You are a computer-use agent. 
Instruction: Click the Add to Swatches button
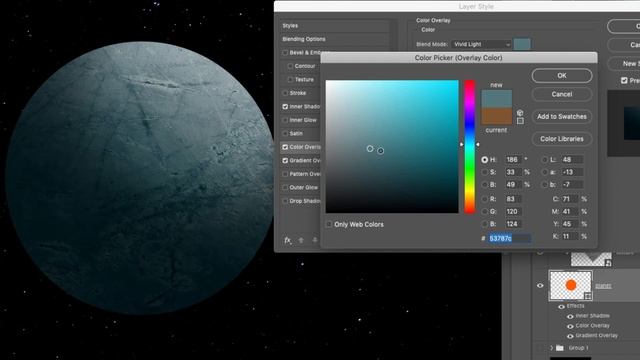click(x=562, y=117)
